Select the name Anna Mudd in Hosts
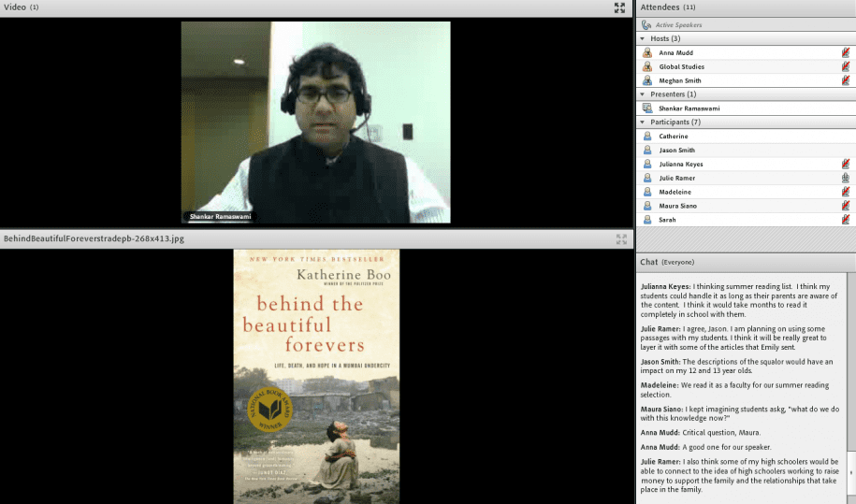This screenshot has width=856, height=504. [x=675, y=53]
